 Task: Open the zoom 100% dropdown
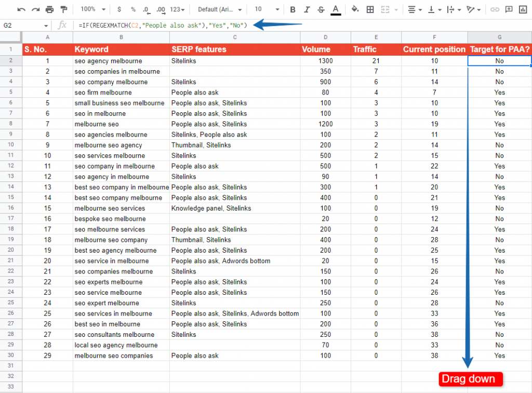(x=93, y=9)
